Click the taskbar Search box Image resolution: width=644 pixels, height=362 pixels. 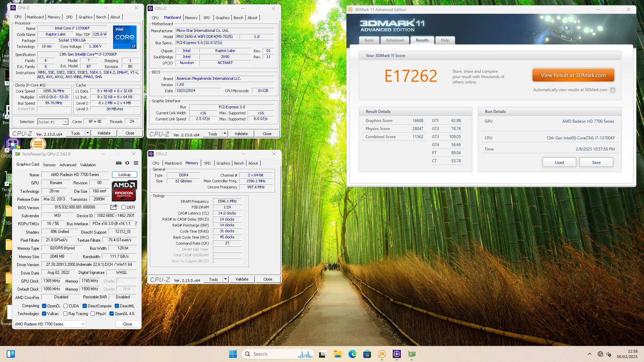pyautogui.click(x=278, y=354)
